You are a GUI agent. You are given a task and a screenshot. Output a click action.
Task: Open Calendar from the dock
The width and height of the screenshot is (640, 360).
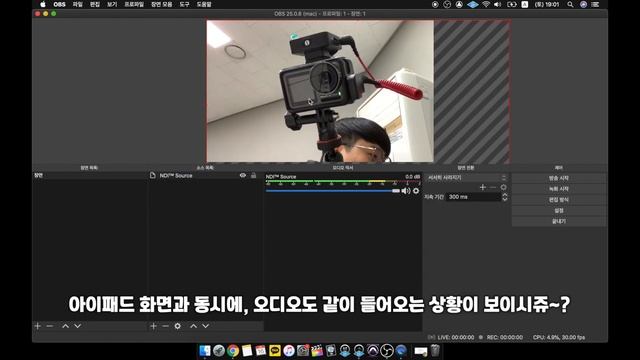tap(260, 350)
